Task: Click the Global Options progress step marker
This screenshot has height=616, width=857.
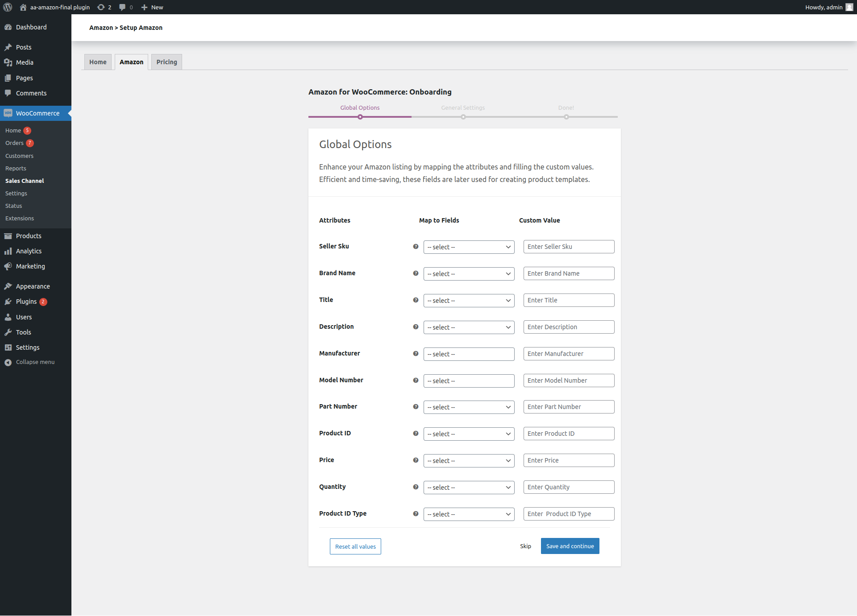Action: tap(360, 117)
